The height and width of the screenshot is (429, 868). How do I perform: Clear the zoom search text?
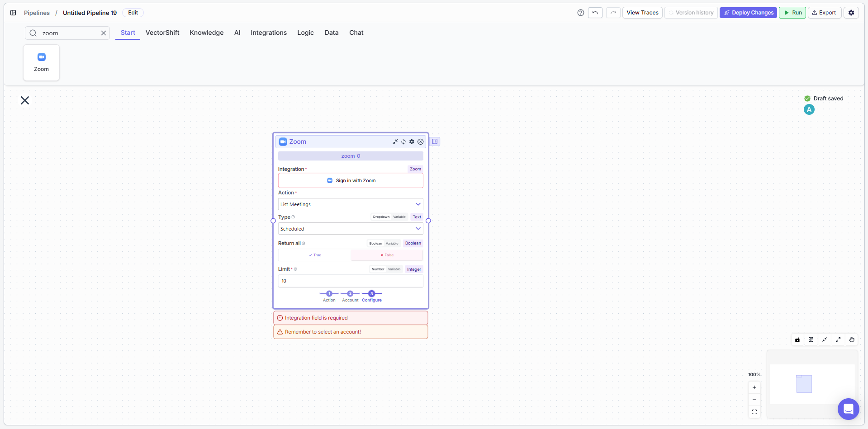coord(104,33)
